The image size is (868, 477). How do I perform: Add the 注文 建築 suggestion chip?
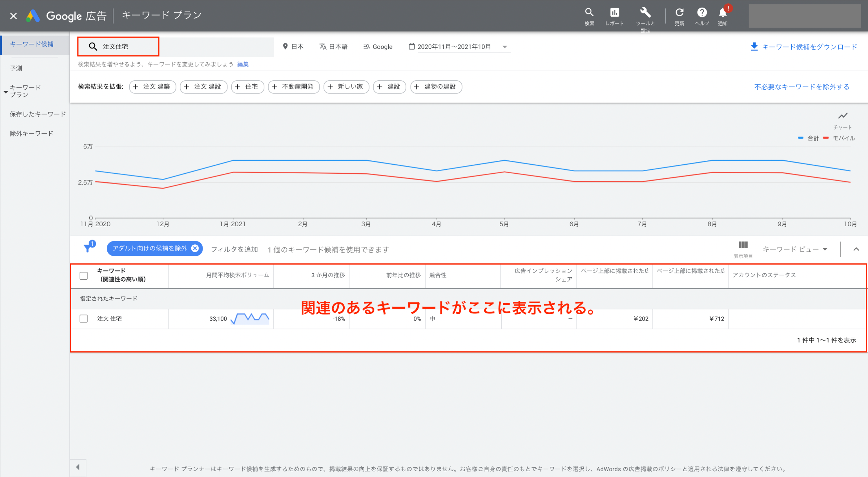pos(152,86)
